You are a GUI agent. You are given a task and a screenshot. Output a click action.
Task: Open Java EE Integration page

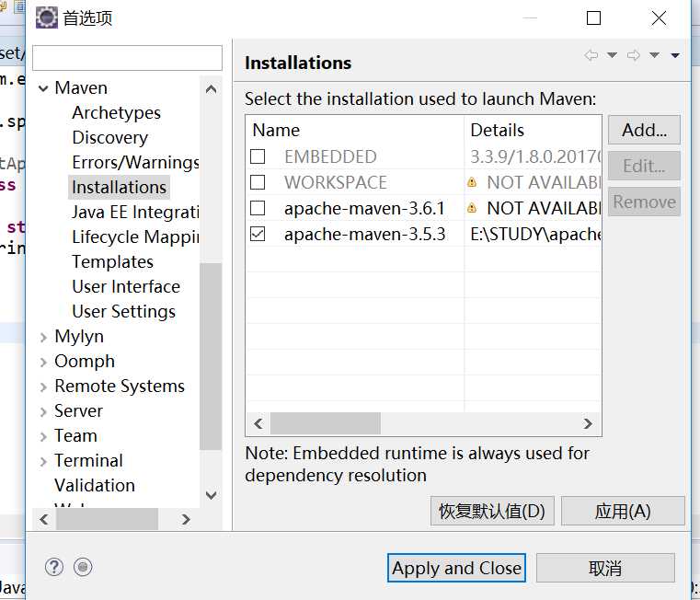click(x=136, y=213)
